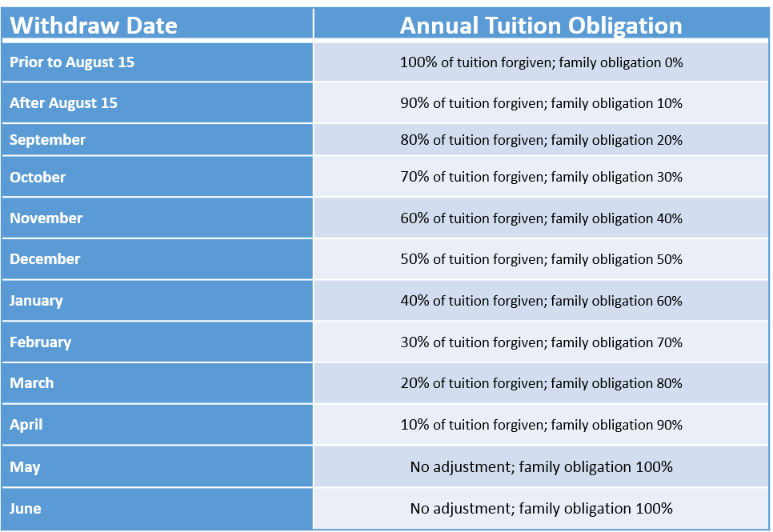Click the Annual Tuition Obligation header
The width and height of the screenshot is (773, 532).
(x=541, y=26)
